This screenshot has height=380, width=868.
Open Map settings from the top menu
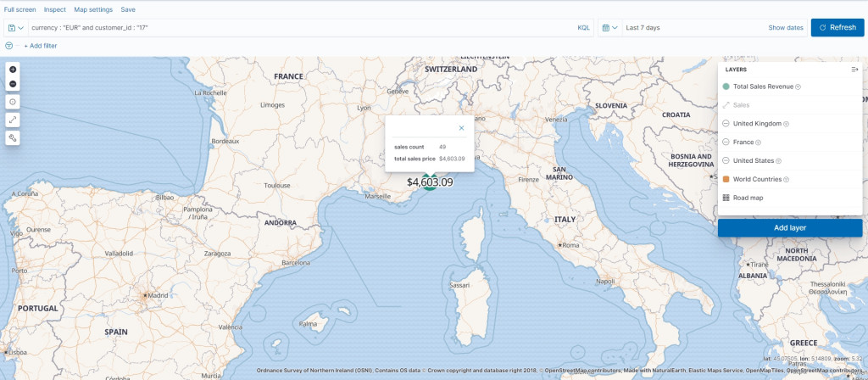pyautogui.click(x=93, y=9)
